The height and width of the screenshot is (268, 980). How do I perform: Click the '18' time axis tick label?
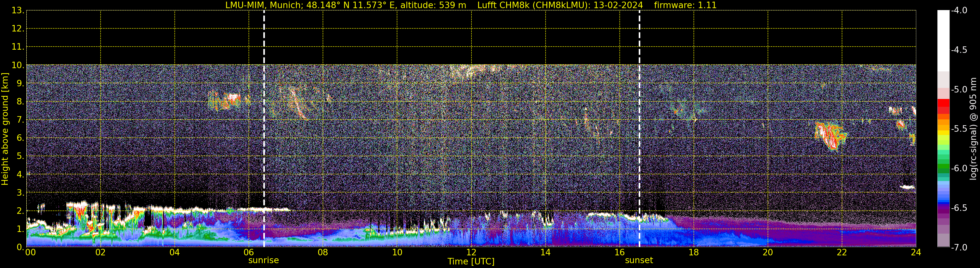click(x=694, y=252)
